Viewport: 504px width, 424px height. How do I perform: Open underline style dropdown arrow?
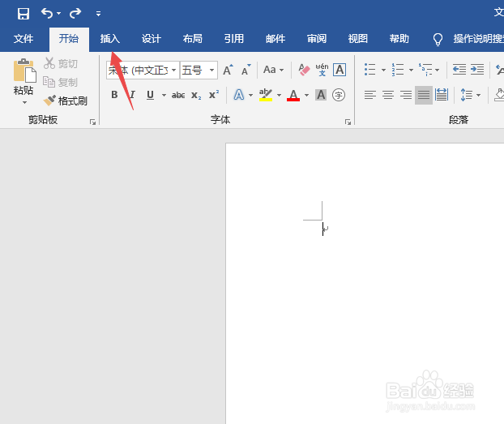[164, 95]
